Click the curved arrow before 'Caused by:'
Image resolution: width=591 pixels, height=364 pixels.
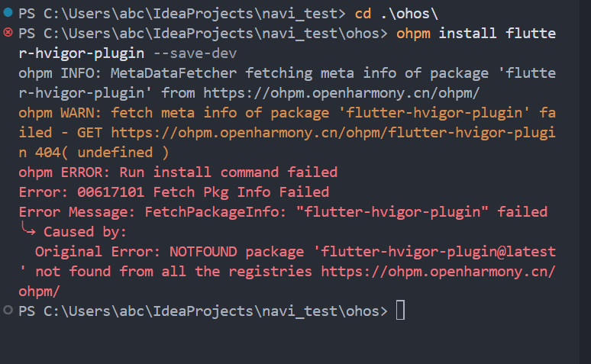click(27, 231)
